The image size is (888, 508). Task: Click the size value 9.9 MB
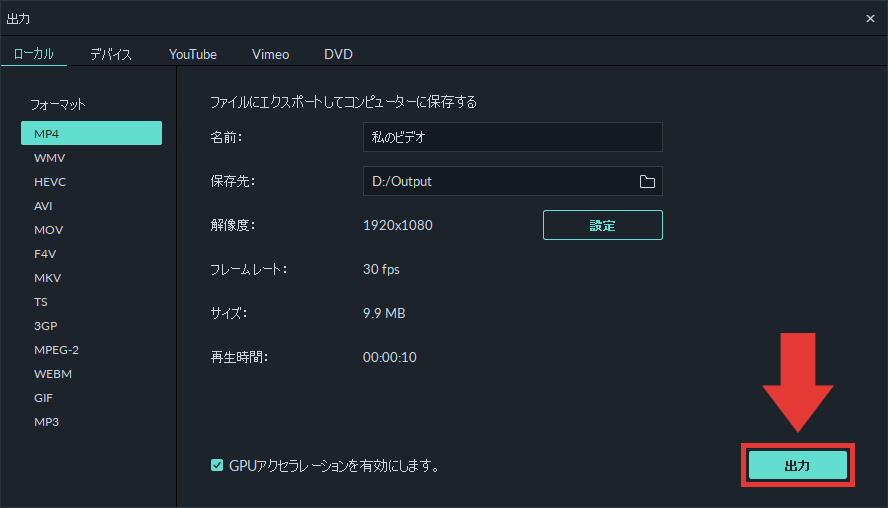click(x=384, y=313)
